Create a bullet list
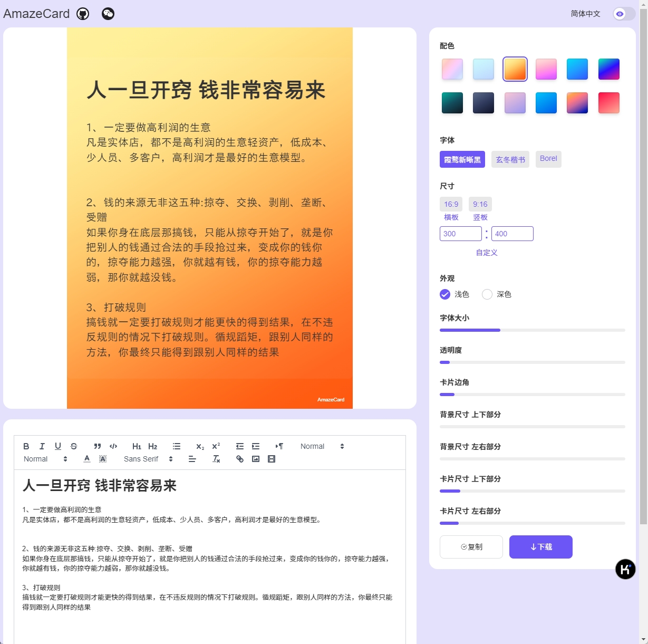The height and width of the screenshot is (644, 648). [x=177, y=446]
